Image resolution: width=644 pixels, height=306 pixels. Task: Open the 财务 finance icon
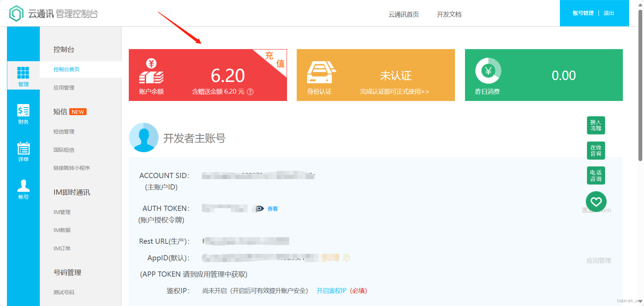pos(23,111)
